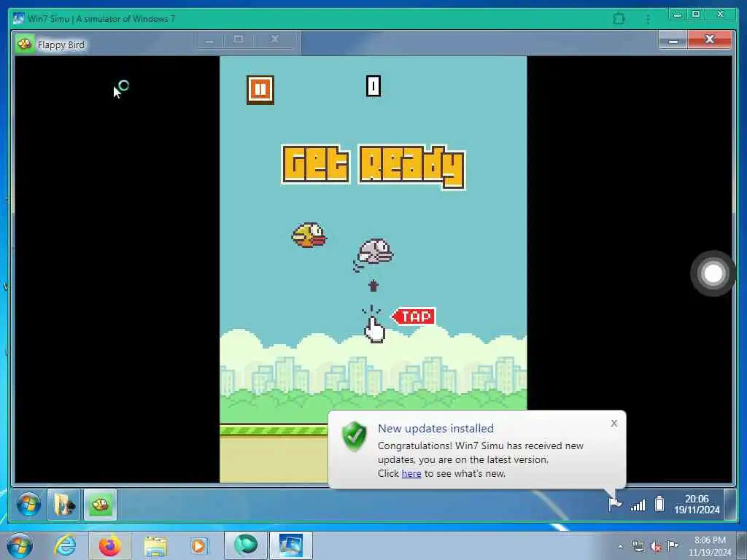This screenshot has width=747, height=560.
Task: Click the Win7 Simu app title icon
Action: click(x=18, y=19)
